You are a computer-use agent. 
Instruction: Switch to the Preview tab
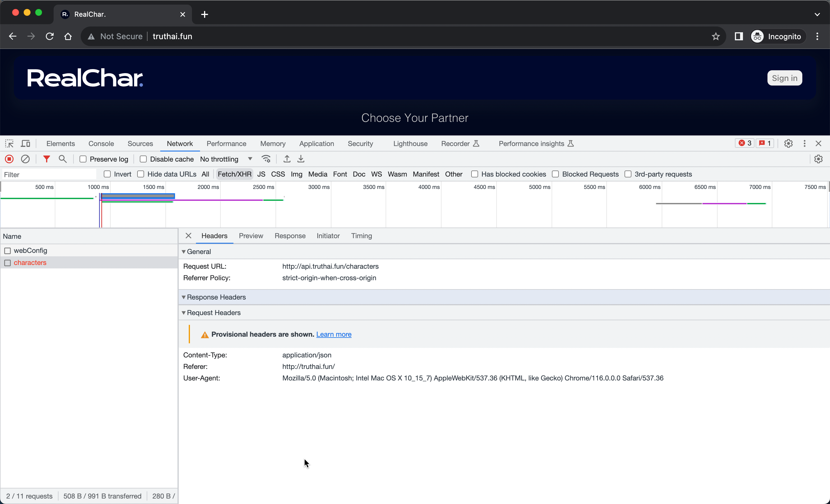[251, 236]
